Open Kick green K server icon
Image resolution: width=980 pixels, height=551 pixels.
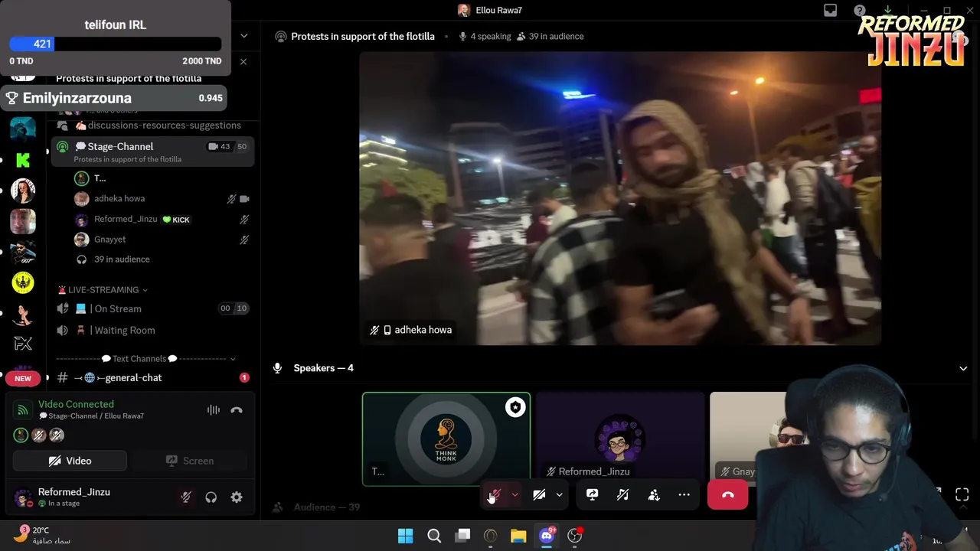coord(23,160)
